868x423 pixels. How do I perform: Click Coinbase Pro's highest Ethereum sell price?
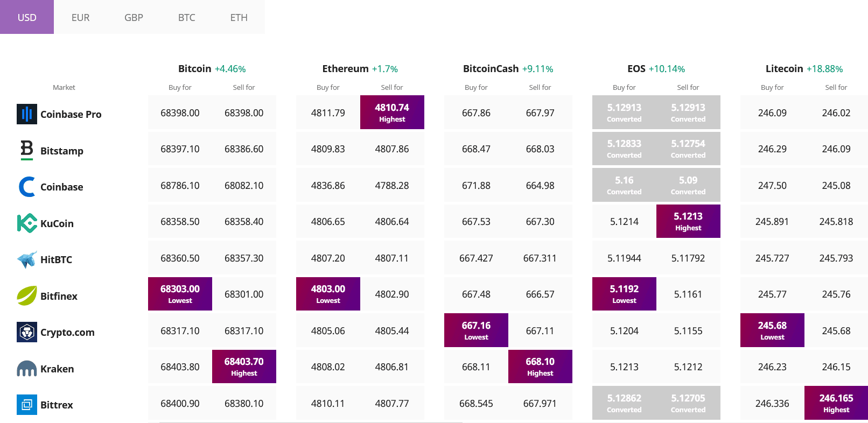tap(392, 112)
